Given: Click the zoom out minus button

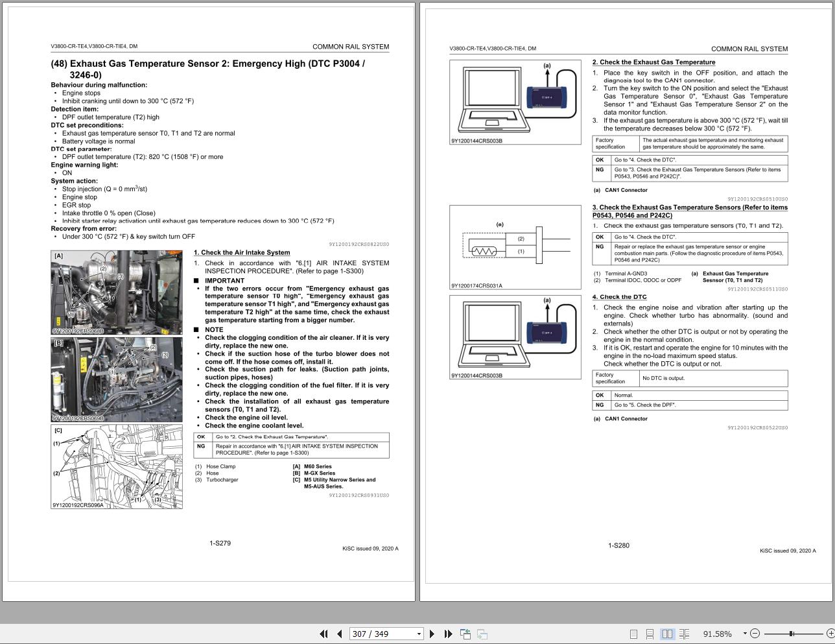Looking at the screenshot, I should 755,634.
